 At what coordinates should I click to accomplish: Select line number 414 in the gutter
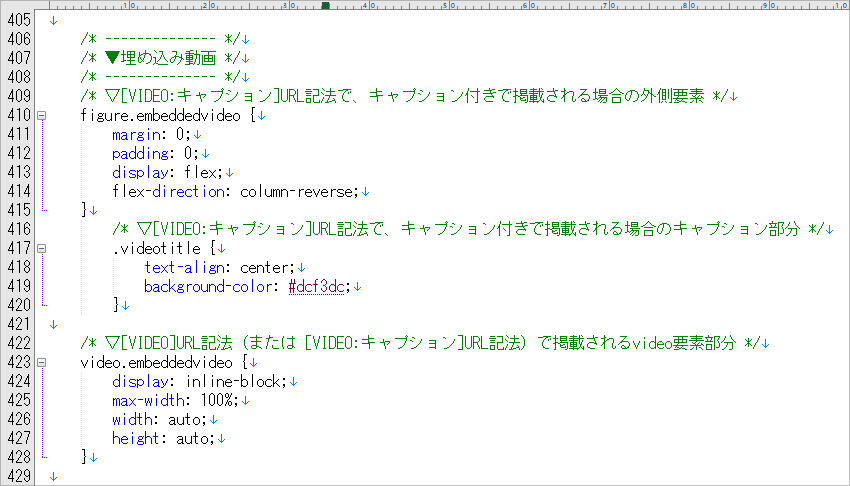point(17,191)
